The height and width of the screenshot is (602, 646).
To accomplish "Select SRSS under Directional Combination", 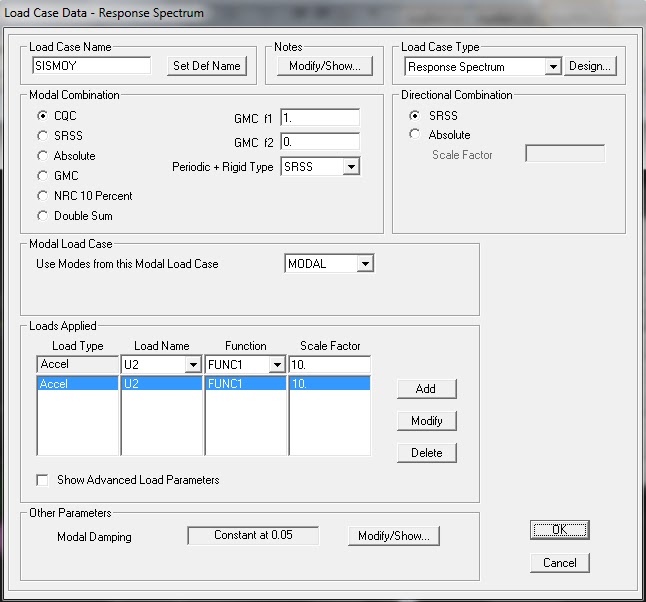I will 414,116.
